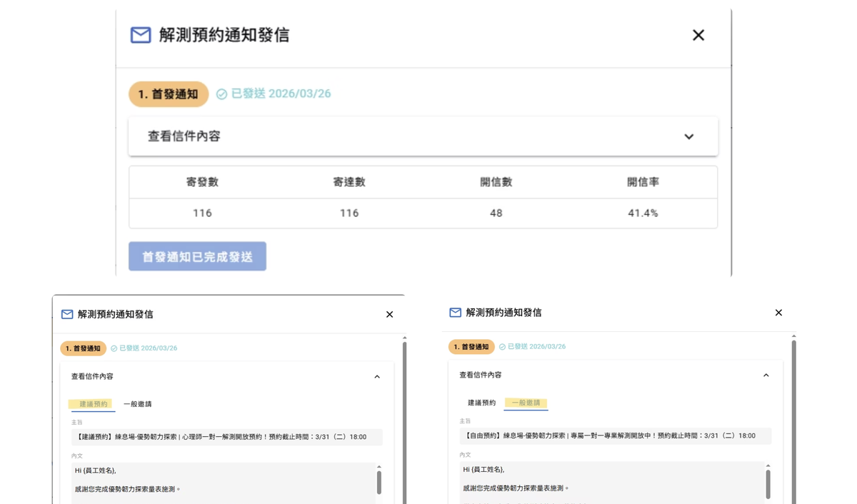857x504 pixels.
Task: Click mail icon in bottom-left dialog header
Action: pyautogui.click(x=67, y=314)
